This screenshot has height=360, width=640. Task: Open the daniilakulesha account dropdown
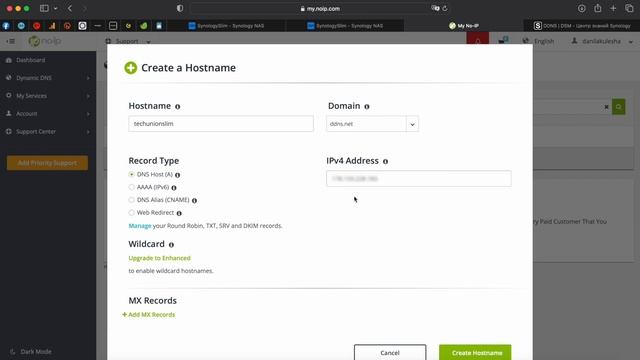tap(602, 41)
